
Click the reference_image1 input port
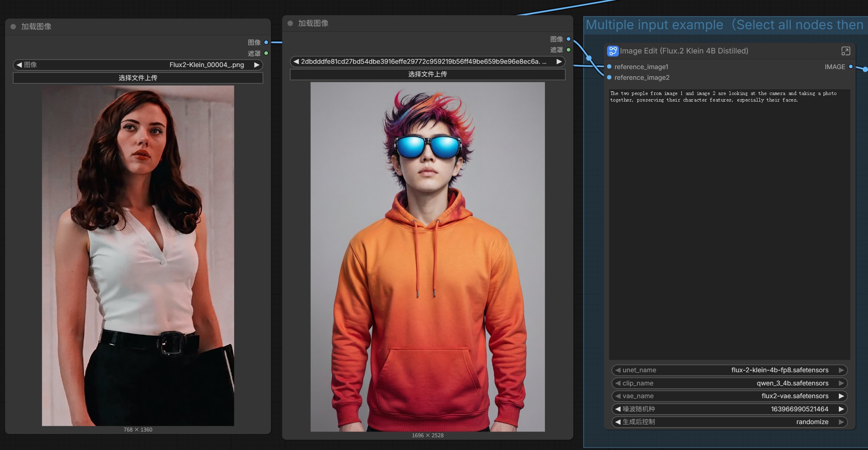609,67
